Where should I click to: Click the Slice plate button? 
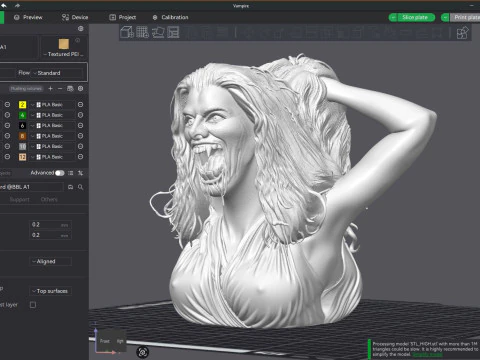click(x=415, y=17)
